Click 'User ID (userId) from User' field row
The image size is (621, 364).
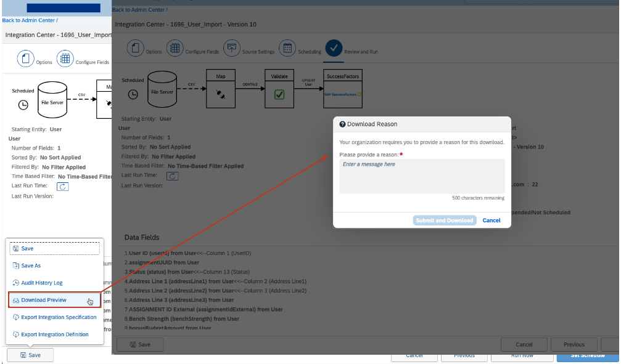187,253
